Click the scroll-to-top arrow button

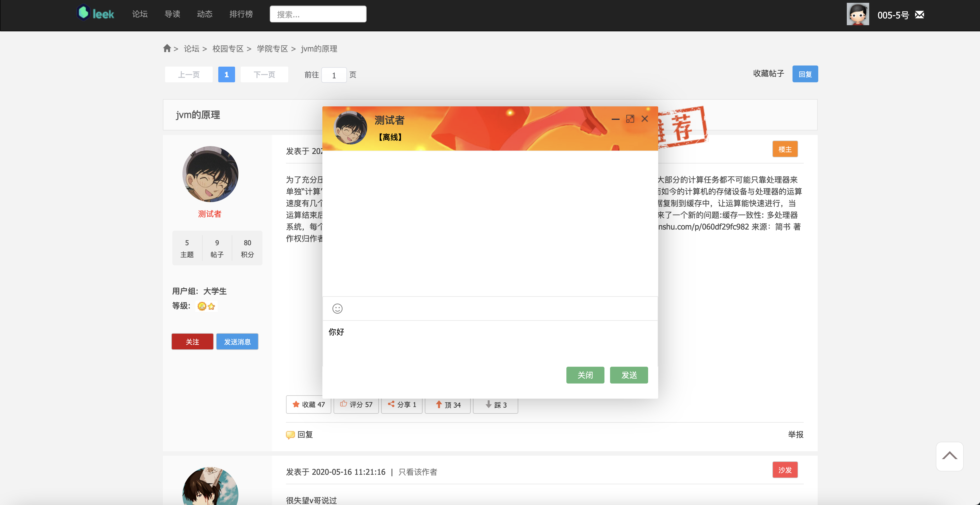pos(949,456)
